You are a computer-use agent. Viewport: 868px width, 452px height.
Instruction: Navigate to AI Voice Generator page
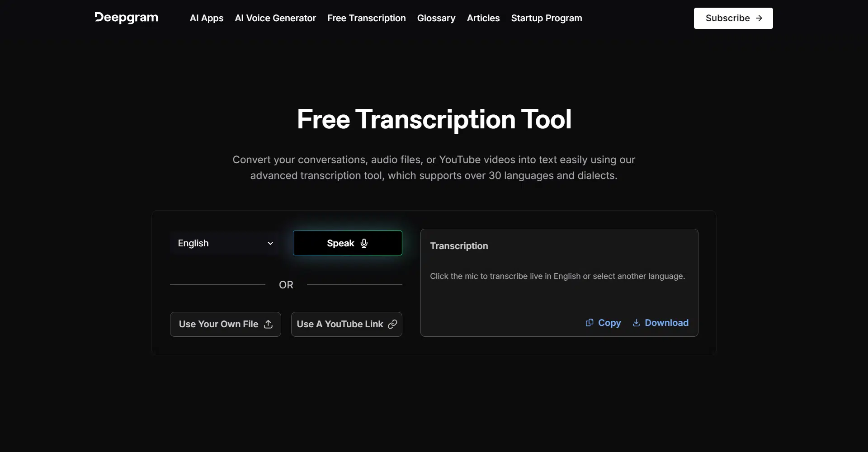pyautogui.click(x=275, y=18)
